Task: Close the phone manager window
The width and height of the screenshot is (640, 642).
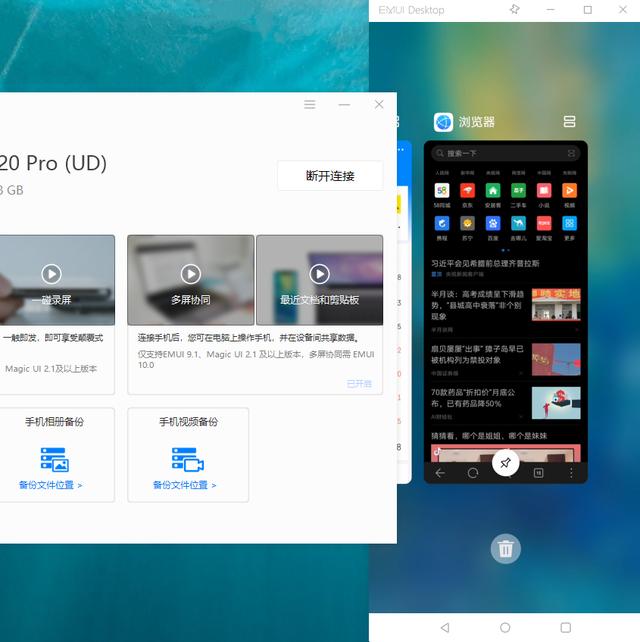Action: (379, 104)
